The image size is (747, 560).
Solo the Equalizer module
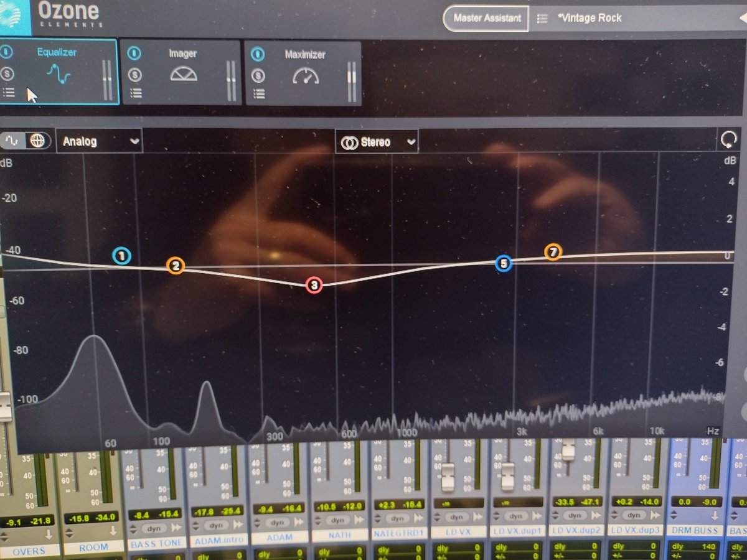point(7,73)
